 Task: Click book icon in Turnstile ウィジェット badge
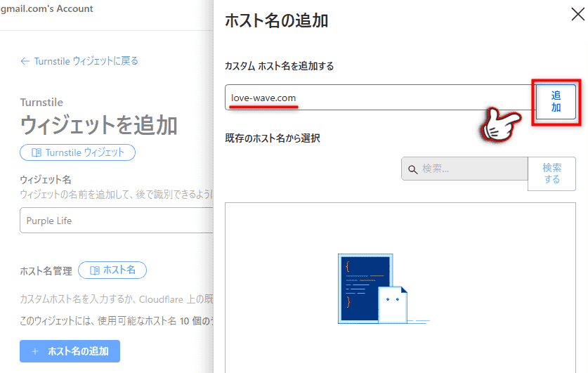[35, 152]
